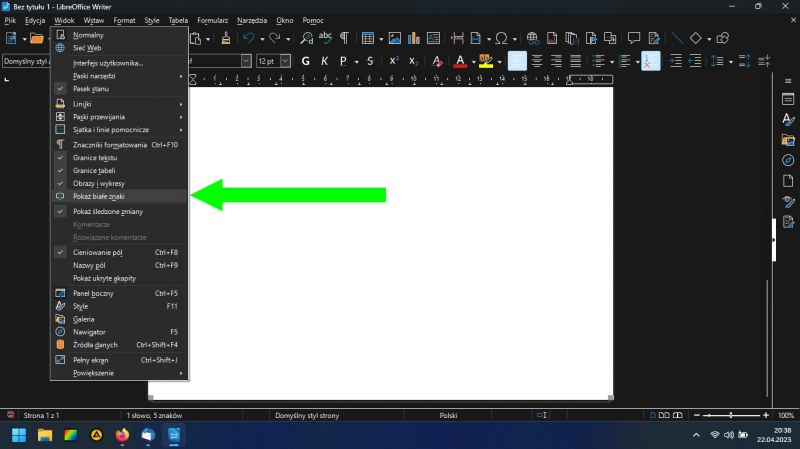Apply strikethrough with the S button

click(x=370, y=61)
